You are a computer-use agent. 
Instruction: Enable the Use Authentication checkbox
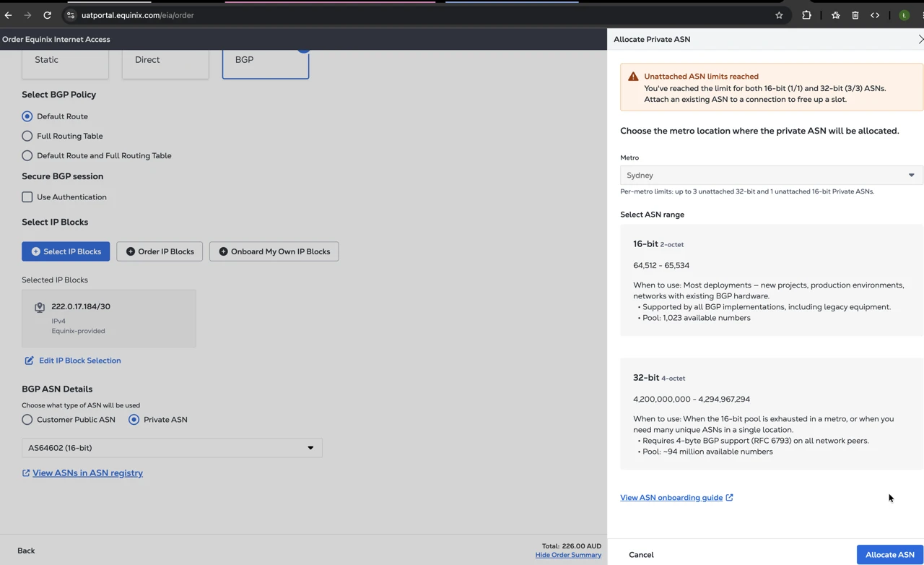click(x=27, y=197)
